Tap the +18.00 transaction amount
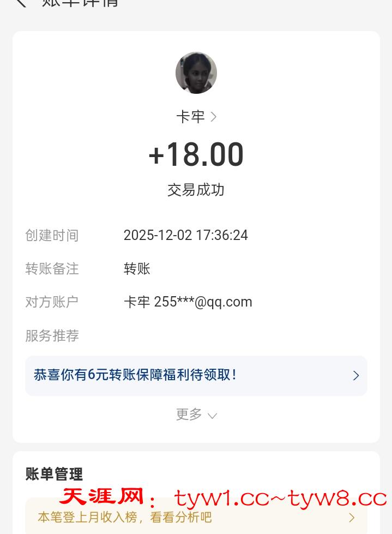 pyautogui.click(x=196, y=154)
